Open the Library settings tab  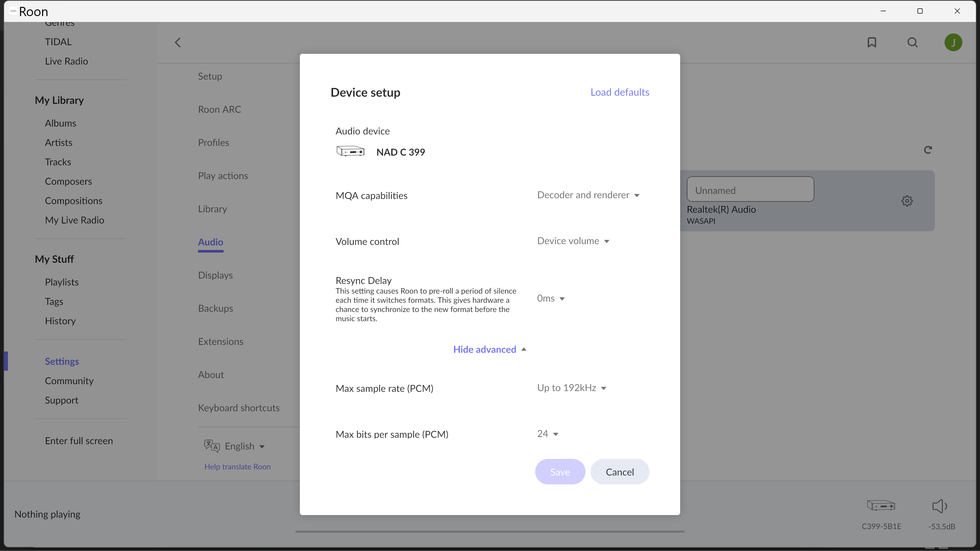point(212,209)
